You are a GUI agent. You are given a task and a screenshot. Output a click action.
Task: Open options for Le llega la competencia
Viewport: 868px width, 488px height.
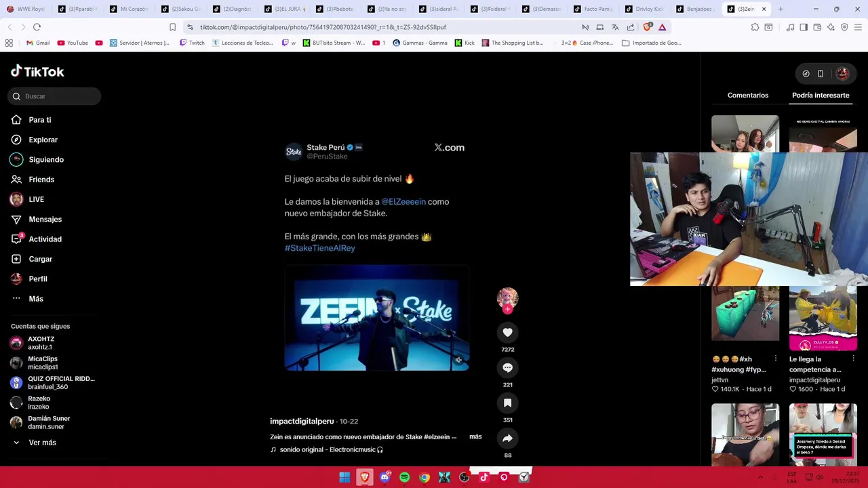(853, 359)
